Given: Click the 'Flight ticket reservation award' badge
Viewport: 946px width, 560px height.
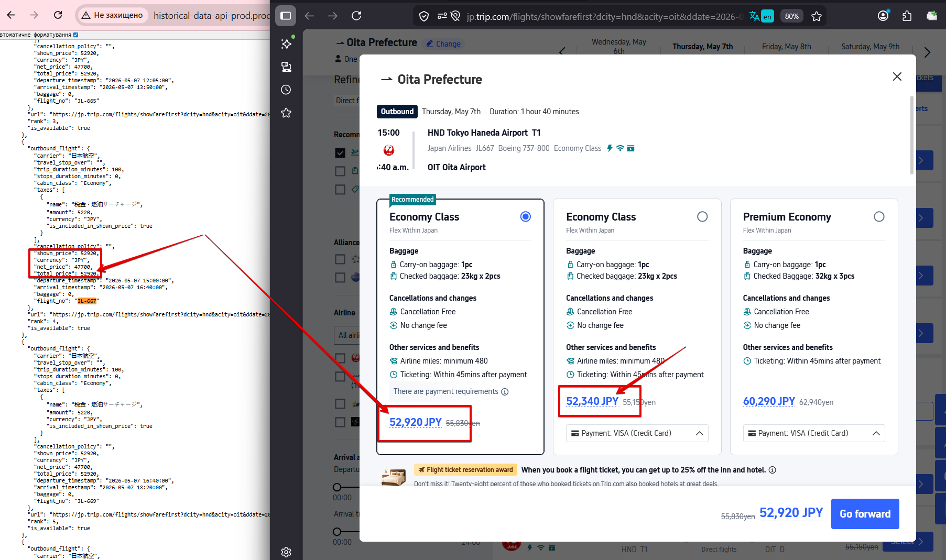Looking at the screenshot, I should pos(465,470).
